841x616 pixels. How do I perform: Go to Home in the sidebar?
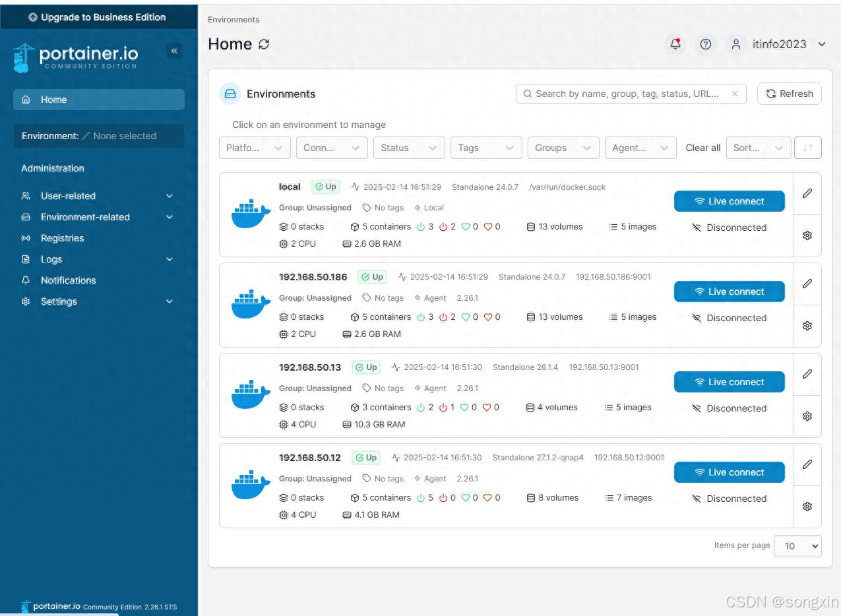tap(99, 100)
